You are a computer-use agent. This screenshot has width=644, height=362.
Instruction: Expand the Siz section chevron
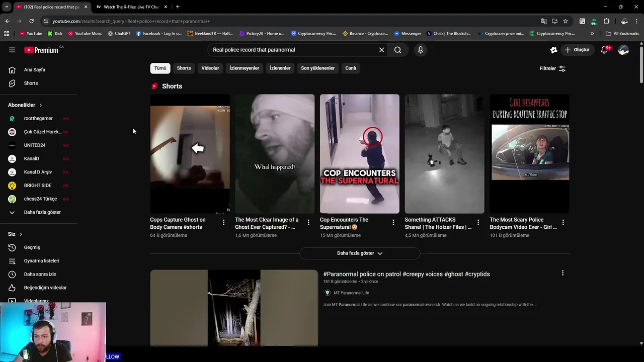[x=21, y=234]
